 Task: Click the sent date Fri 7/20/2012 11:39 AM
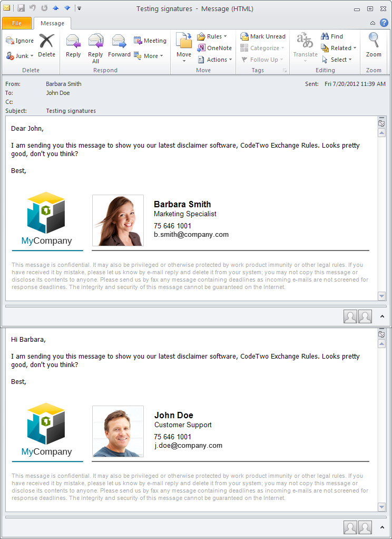(x=355, y=84)
